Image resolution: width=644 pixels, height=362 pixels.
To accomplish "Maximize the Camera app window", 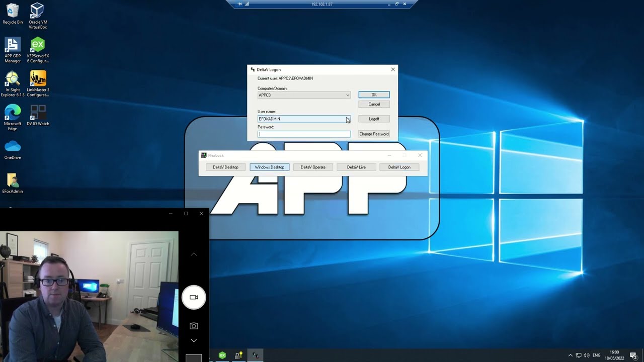I will click(186, 214).
